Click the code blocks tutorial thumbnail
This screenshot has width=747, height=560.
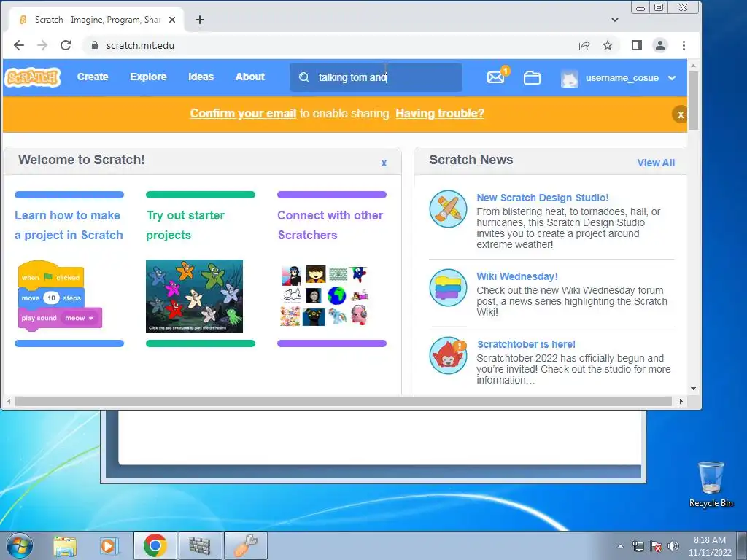point(60,295)
